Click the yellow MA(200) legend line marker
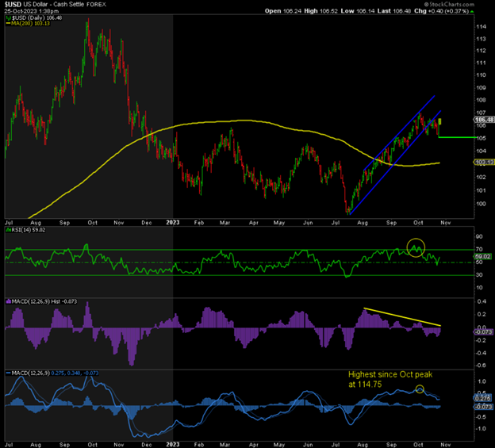Image resolution: width=495 pixels, height=448 pixels. pyautogui.click(x=8, y=24)
